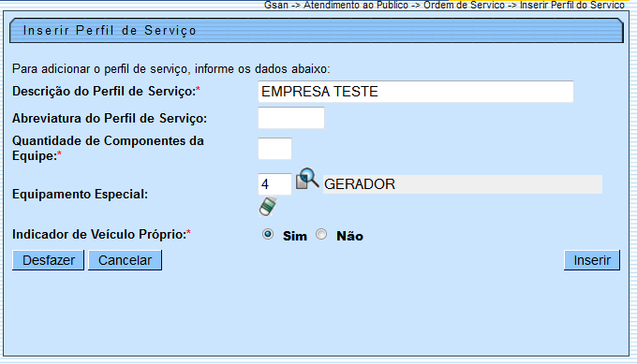Click the Desfazer button
The width and height of the screenshot is (637, 364).
point(49,260)
